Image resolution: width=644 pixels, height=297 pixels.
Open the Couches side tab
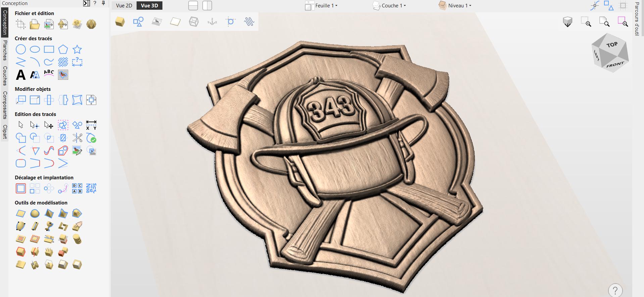(5, 76)
